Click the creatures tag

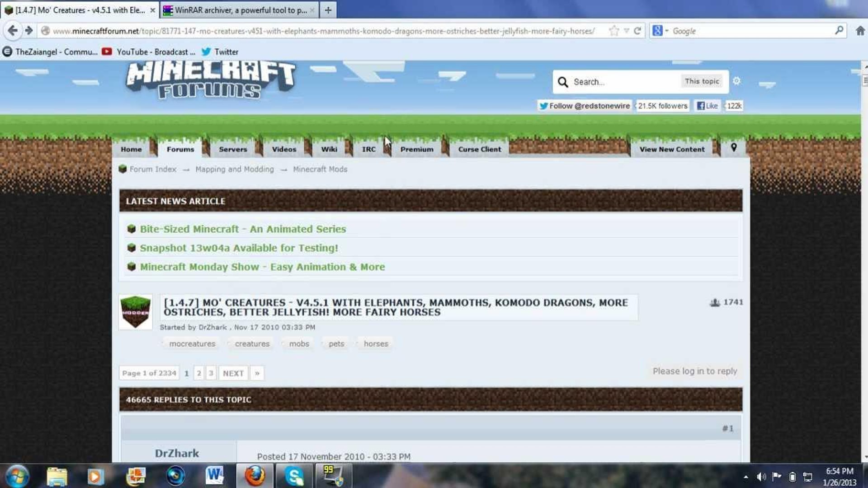point(252,344)
